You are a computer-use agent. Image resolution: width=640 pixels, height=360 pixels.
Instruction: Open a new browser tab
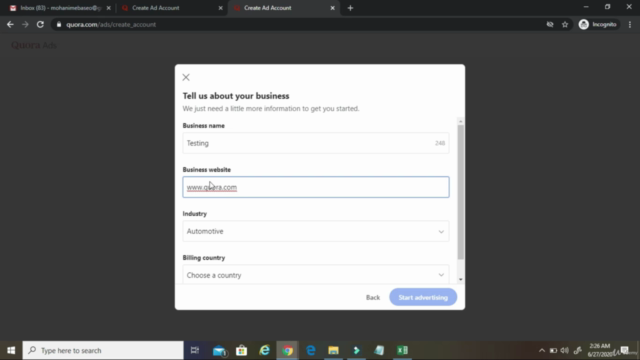(x=350, y=8)
